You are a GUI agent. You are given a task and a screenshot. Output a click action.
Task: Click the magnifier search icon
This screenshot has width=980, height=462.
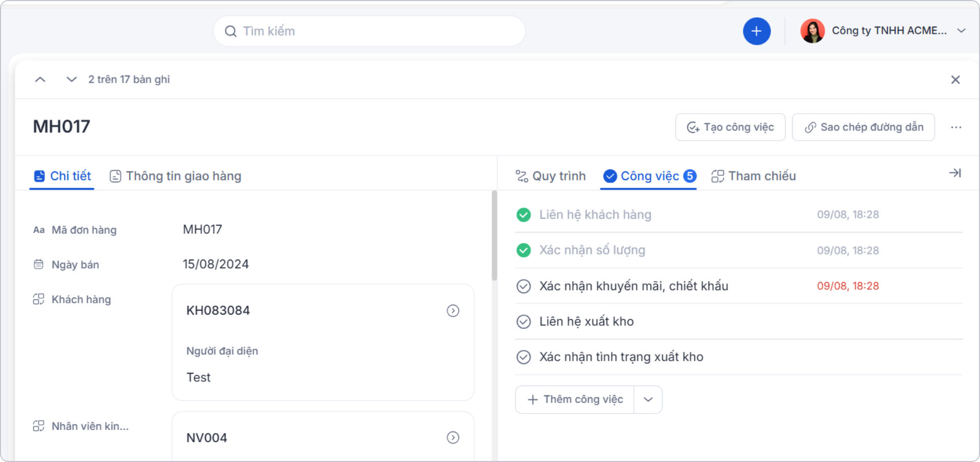231,32
